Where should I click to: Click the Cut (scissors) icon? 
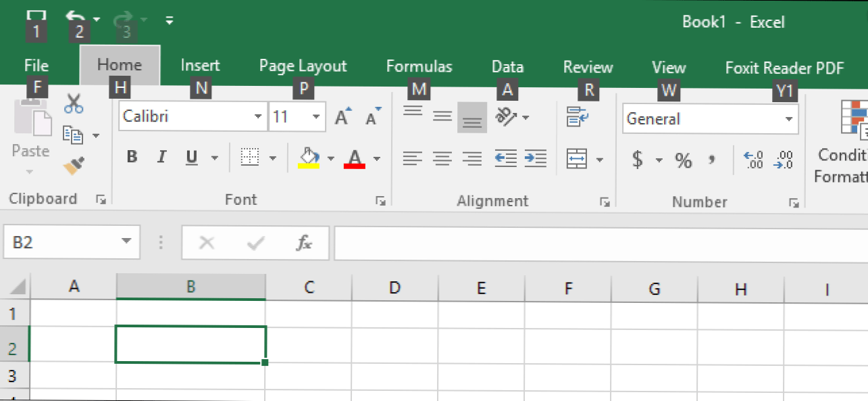(x=74, y=103)
